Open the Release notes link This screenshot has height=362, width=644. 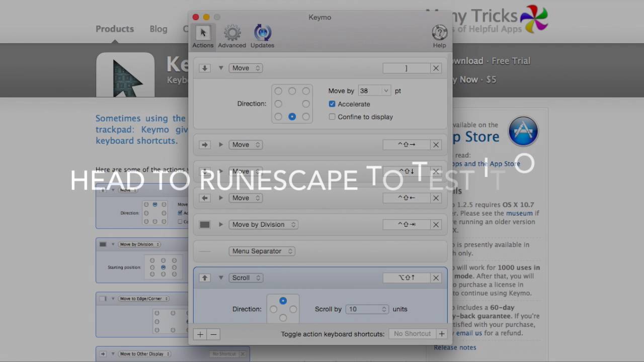pyautogui.click(x=455, y=347)
